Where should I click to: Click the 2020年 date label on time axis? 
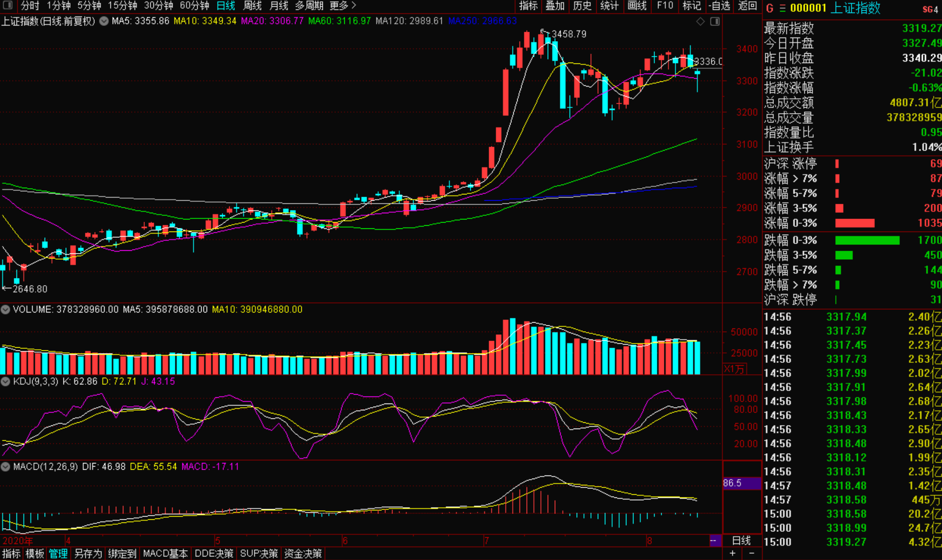pos(18,541)
